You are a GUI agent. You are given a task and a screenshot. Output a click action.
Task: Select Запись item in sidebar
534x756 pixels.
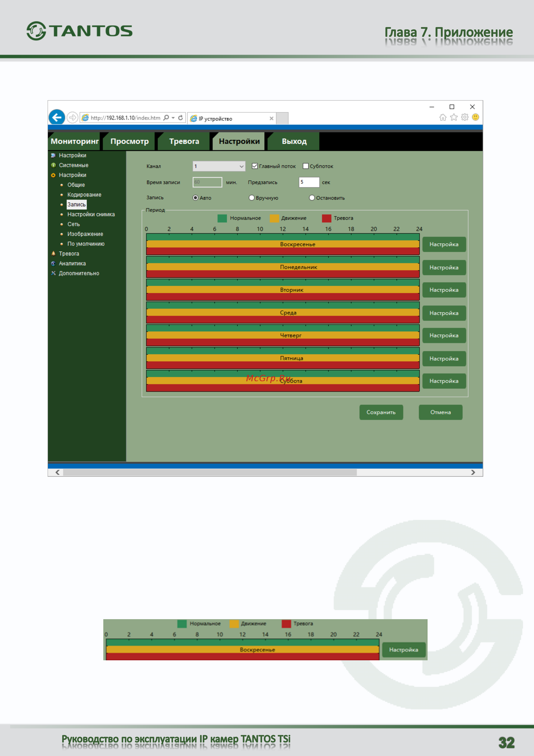click(76, 204)
